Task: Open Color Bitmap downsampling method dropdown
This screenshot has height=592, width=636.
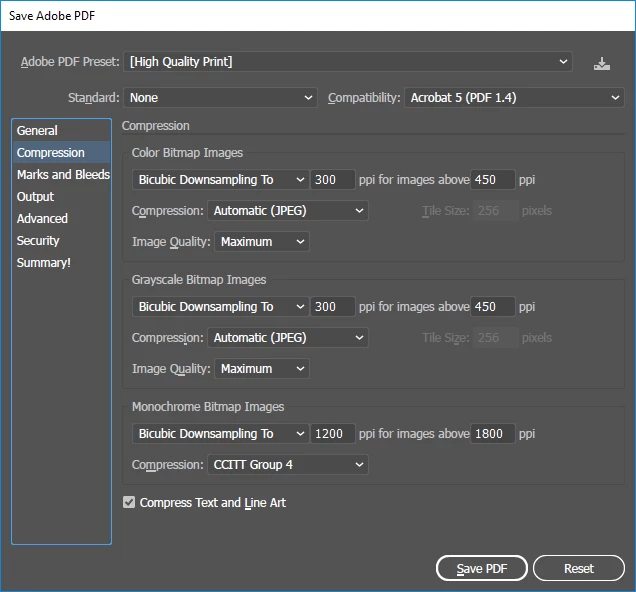Action: click(221, 180)
